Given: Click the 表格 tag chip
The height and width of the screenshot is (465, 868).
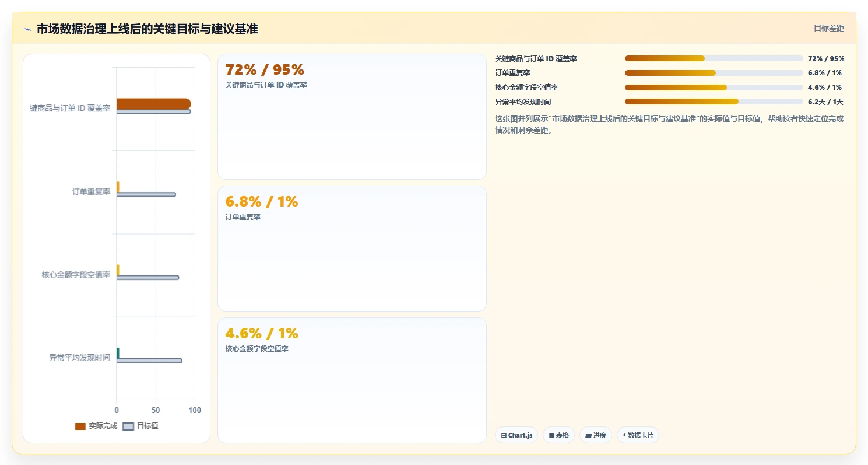Looking at the screenshot, I should pos(558,435).
